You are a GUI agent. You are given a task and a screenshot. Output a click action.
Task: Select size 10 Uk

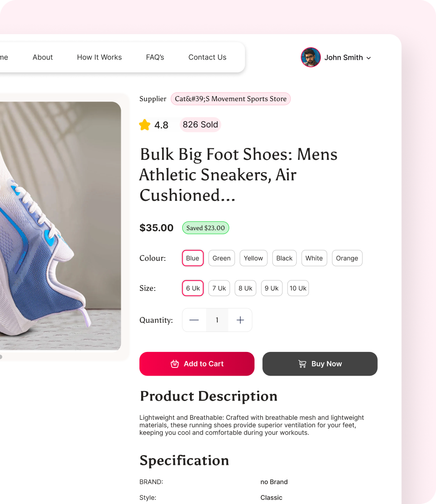coord(298,288)
